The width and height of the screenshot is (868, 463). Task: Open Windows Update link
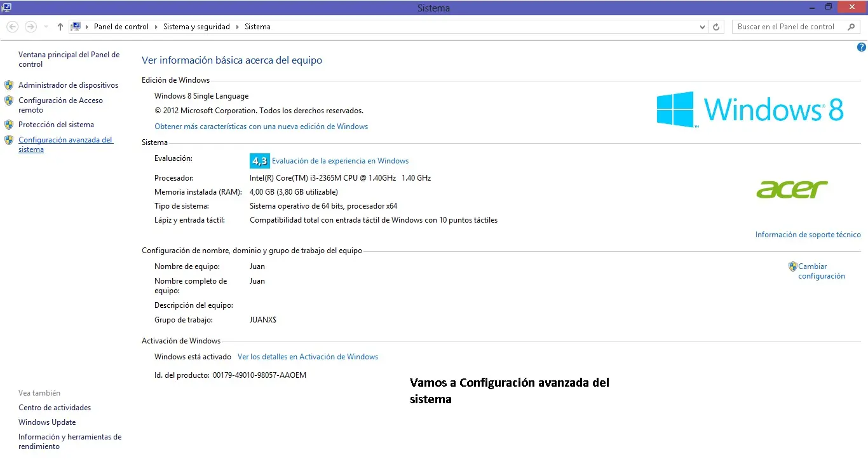pos(47,422)
